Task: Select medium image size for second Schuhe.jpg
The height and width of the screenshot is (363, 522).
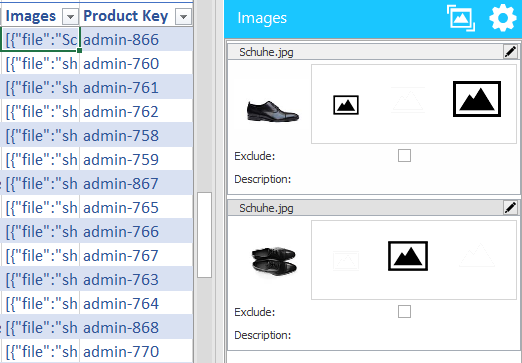Action: [x=408, y=256]
